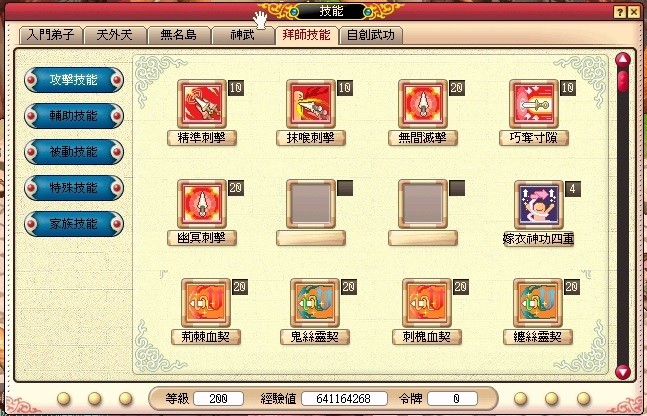Select the 精準刺擊 skill icon
This screenshot has height=416, width=647.
click(202, 104)
